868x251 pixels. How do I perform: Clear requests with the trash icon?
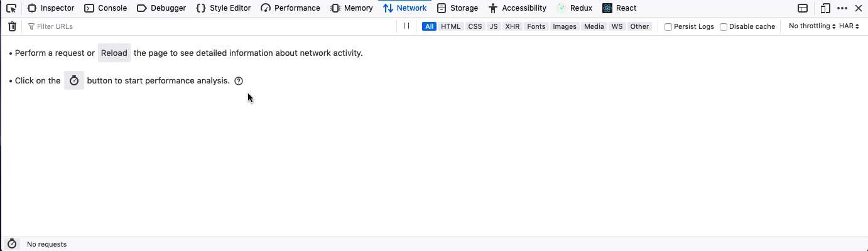pyautogui.click(x=12, y=26)
